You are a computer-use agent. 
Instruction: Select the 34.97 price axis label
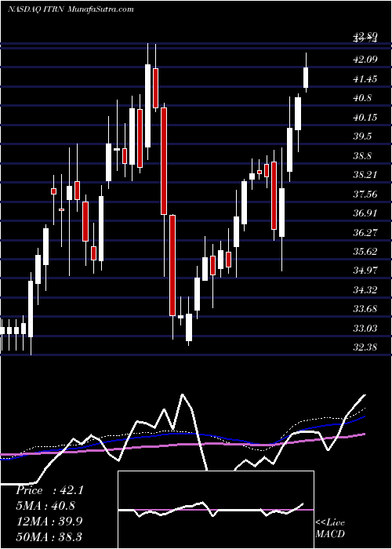365,271
